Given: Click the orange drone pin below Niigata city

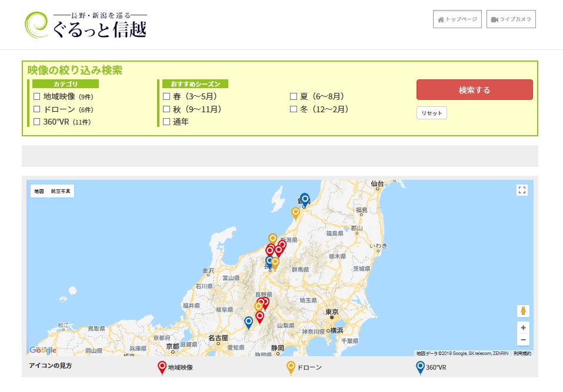Looking at the screenshot, I should (296, 213).
